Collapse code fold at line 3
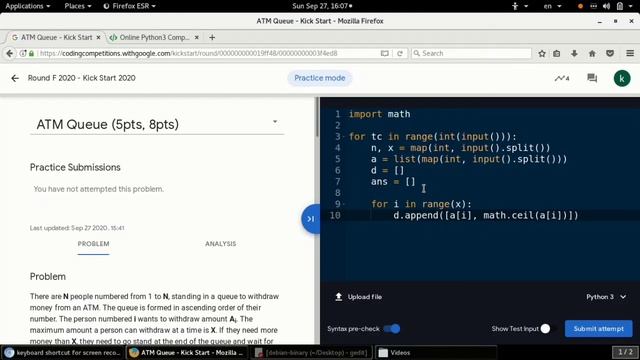 point(344,137)
